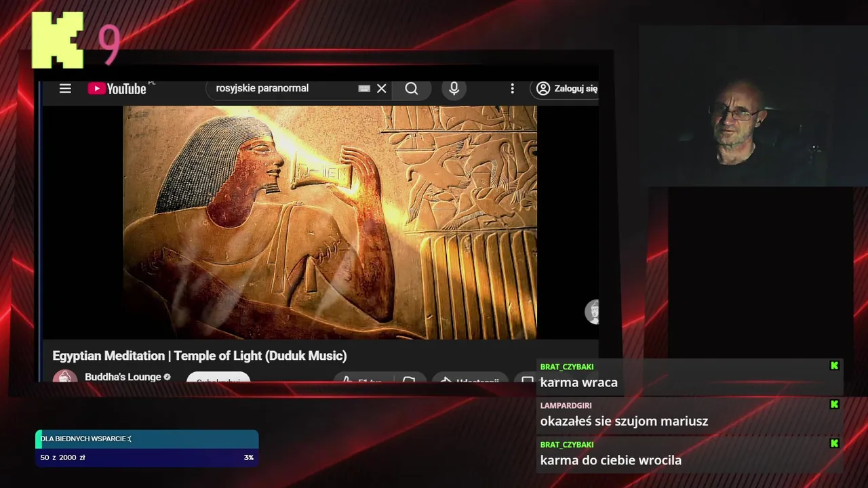Like the video with the thumbs-up button
Viewport: 868px width, 488px height.
(x=363, y=378)
